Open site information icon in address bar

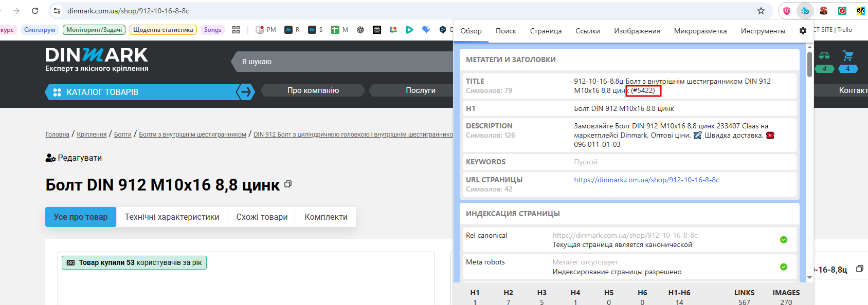point(57,11)
